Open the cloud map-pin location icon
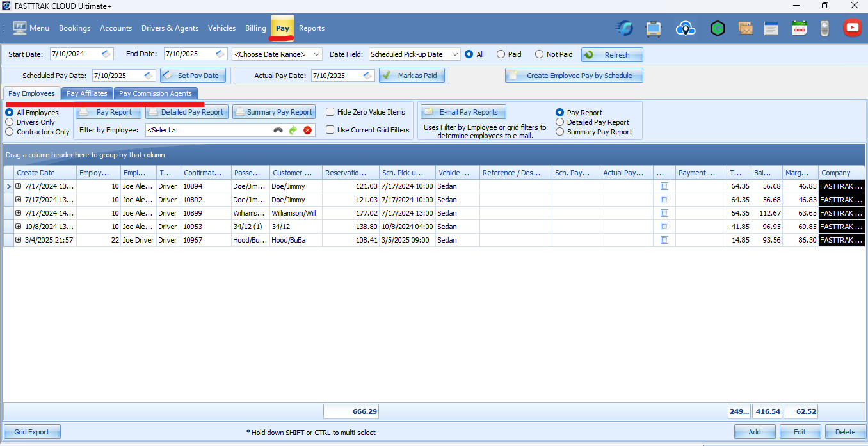 pyautogui.click(x=686, y=28)
